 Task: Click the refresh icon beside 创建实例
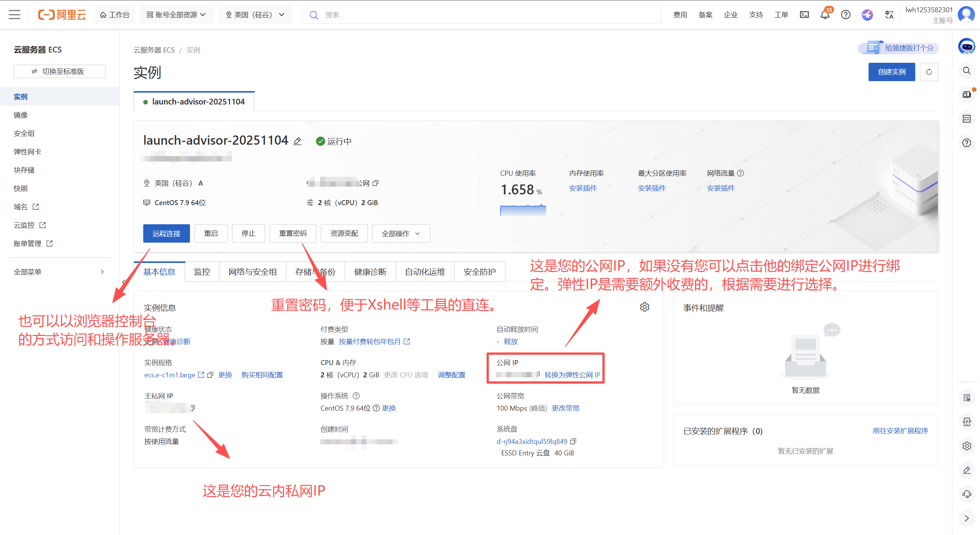(929, 72)
